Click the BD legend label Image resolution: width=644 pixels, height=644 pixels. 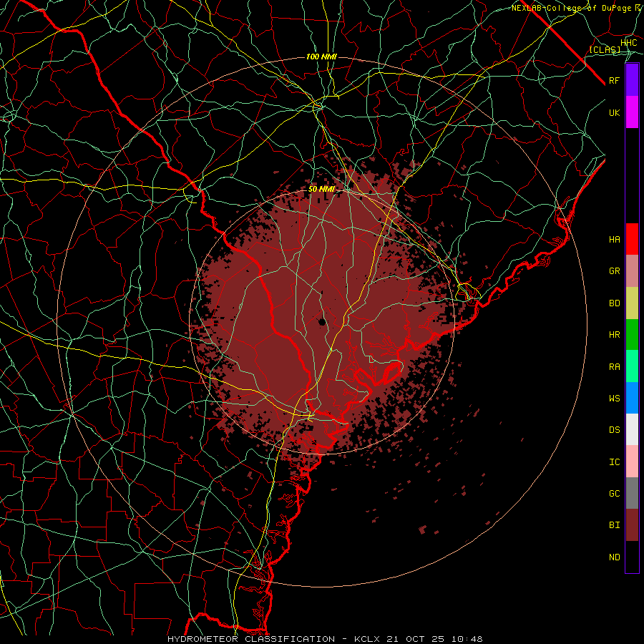[x=614, y=303]
